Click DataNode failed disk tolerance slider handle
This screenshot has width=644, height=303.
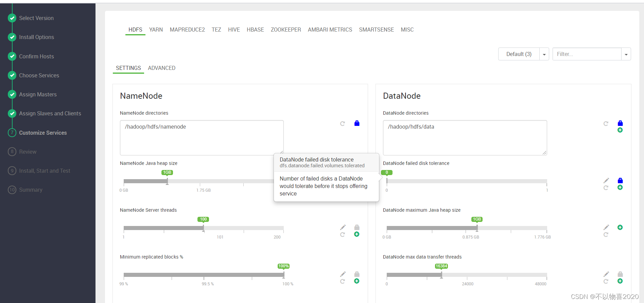[387, 182]
